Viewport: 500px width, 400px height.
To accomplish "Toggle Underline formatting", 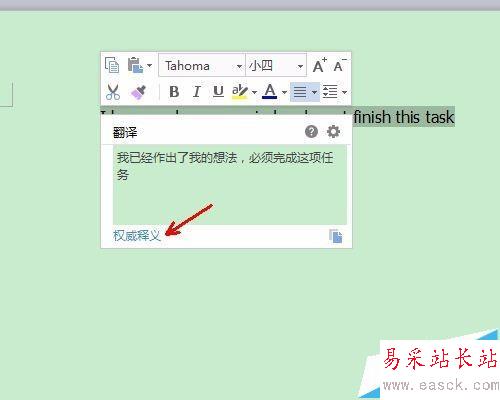I will pyautogui.click(x=218, y=91).
